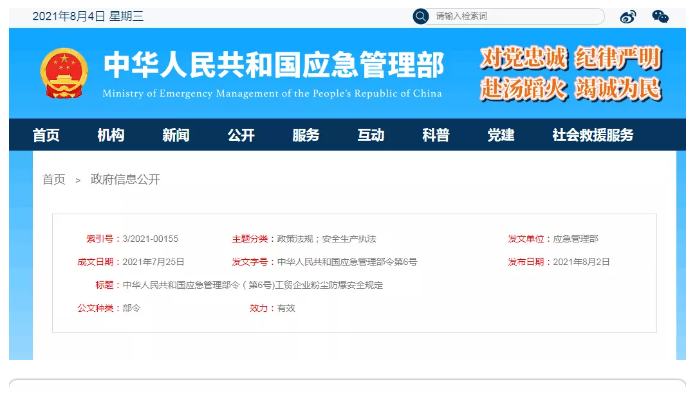696x394 pixels.
Task: Click the 首页 breadcrumb link
Action: pyautogui.click(x=54, y=179)
